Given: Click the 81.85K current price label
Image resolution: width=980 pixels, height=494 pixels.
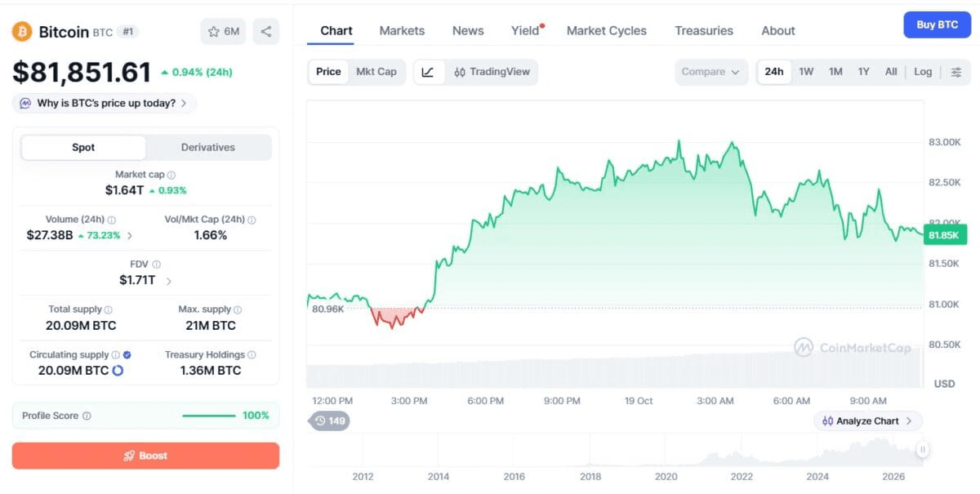Looking at the screenshot, I should 946,235.
